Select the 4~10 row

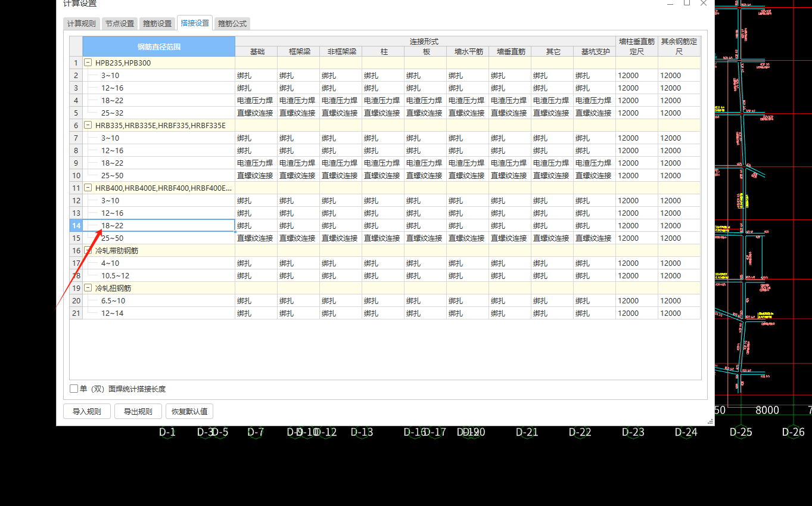159,263
